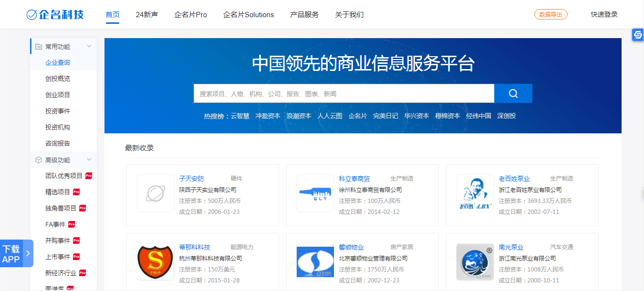
Task: Open 企名片Pro in the navigation
Action: (x=191, y=15)
